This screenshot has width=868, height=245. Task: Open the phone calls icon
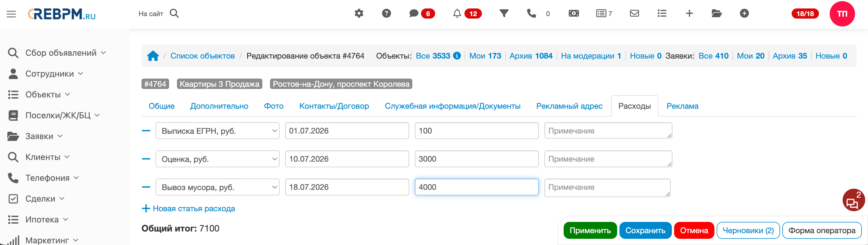click(532, 14)
